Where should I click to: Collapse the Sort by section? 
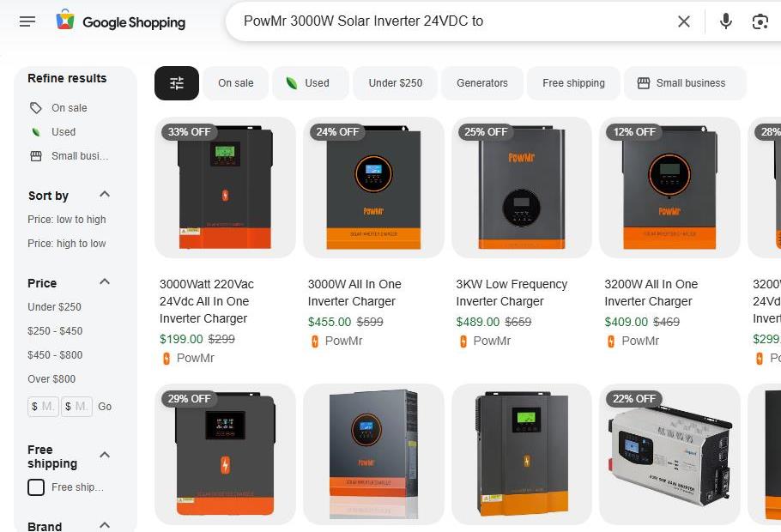[x=105, y=194]
